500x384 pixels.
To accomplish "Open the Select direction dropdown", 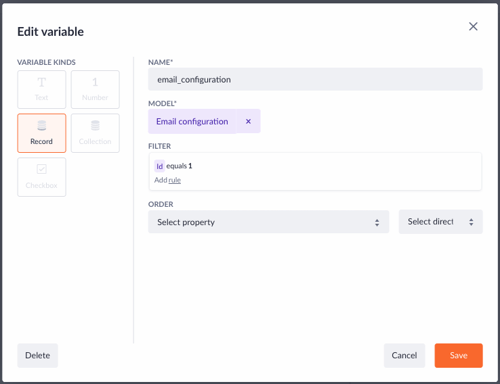I will tap(440, 222).
